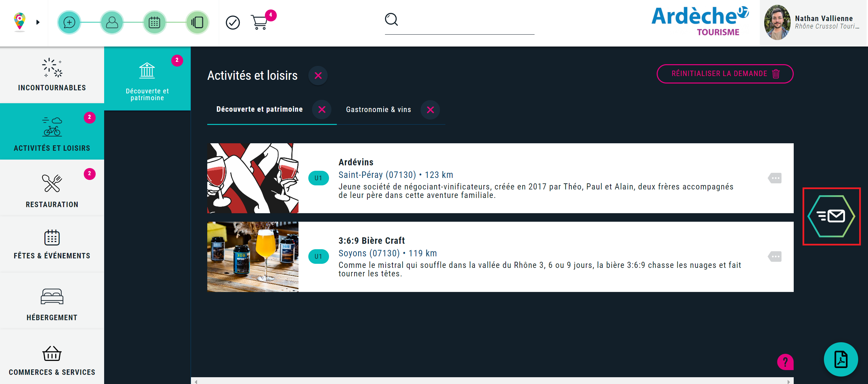Click Réinitialiser la demande button
This screenshot has height=384, width=868.
tap(725, 74)
